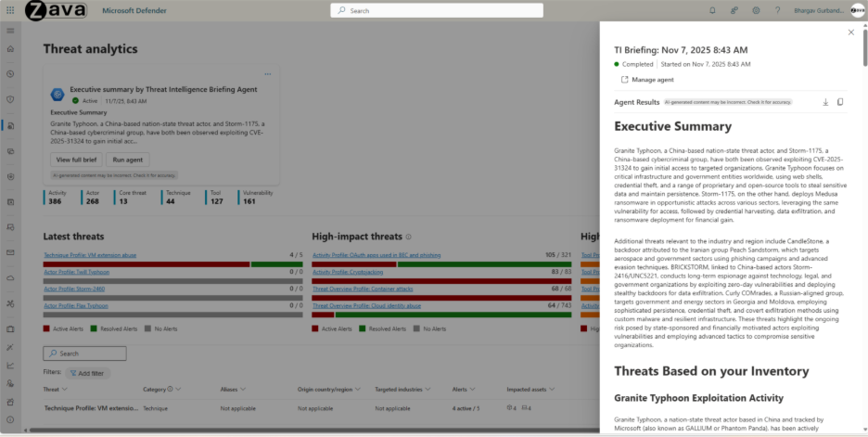Screen dimensions: 868x437
Task: Go to Home via the sidebar house icon
Action: (x=10, y=49)
